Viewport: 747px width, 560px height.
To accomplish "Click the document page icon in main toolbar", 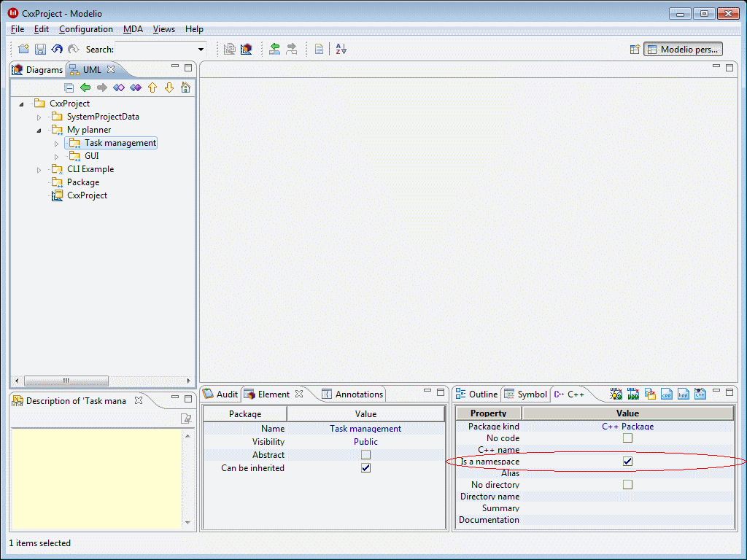I will click(320, 49).
